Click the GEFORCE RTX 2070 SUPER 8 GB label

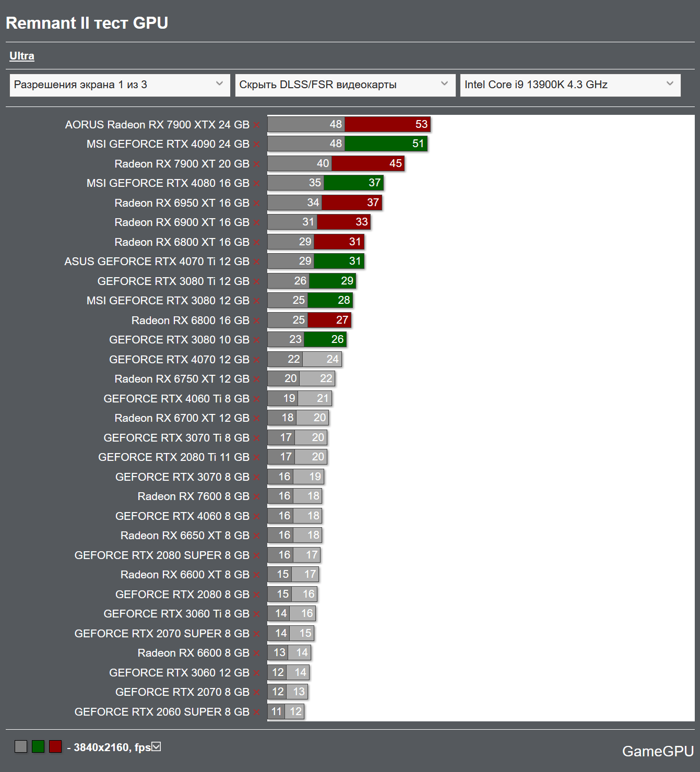(x=162, y=634)
